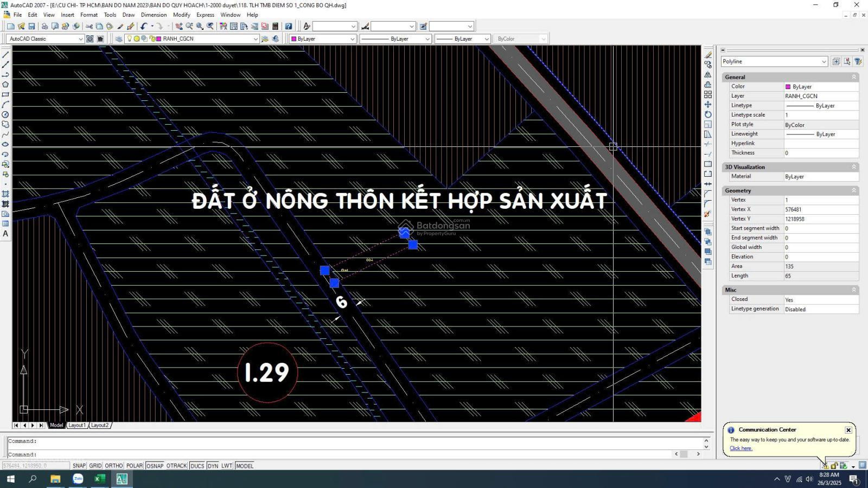Open the RANH_CGCN layer dropdown
Screen dimensions: 868x488
(255, 39)
